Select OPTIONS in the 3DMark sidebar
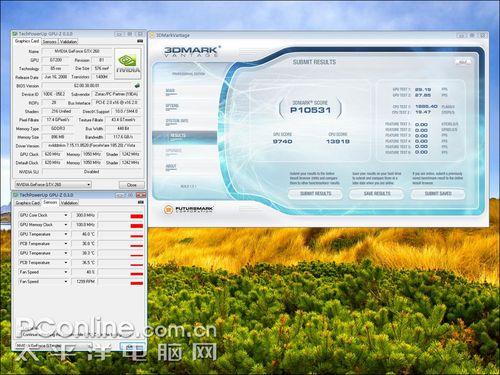Screen dimensions: 500x375 pyautogui.click(x=172, y=106)
